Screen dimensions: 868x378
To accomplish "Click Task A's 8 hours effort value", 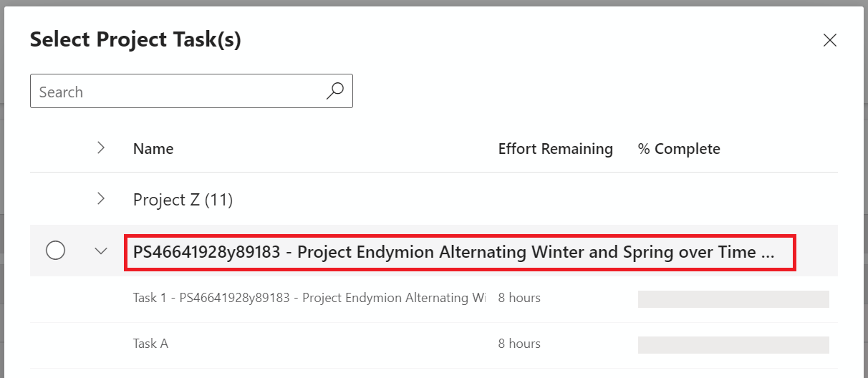I will click(519, 344).
